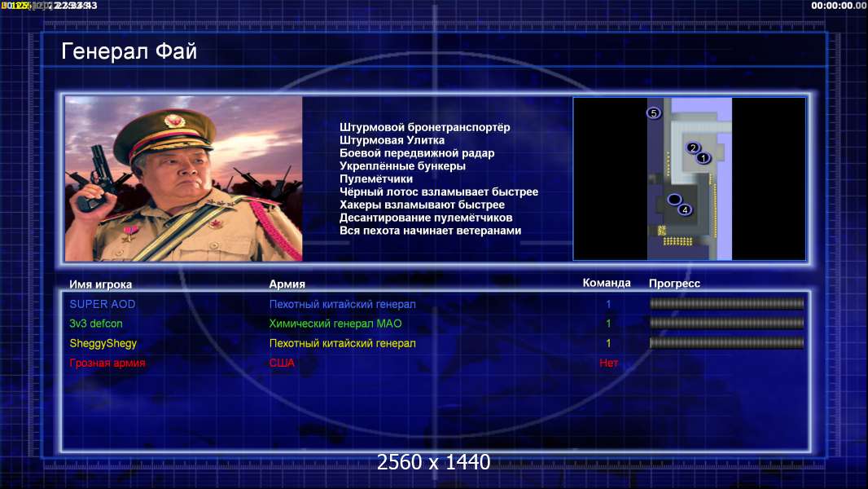Click ability "Укреплённые бункеры"
Screen dimensions: 868x489
point(402,166)
